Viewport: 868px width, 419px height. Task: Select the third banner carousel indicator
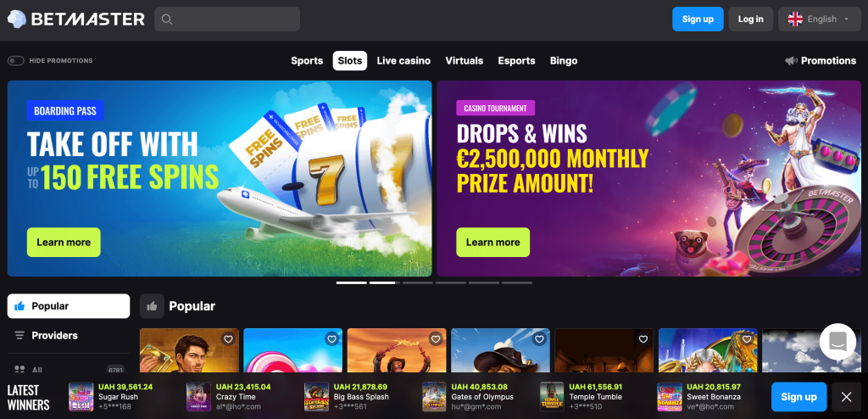pyautogui.click(x=418, y=282)
